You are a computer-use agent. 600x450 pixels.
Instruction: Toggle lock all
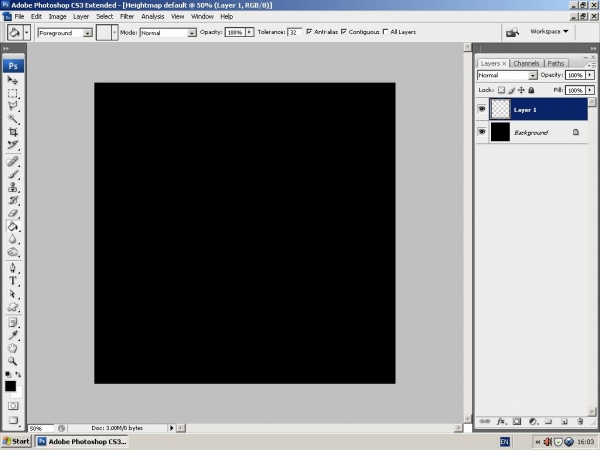[531, 90]
